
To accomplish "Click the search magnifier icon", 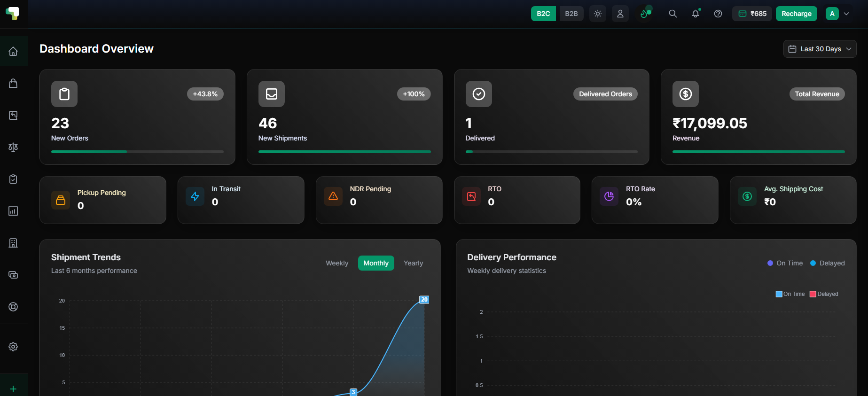I will (673, 14).
